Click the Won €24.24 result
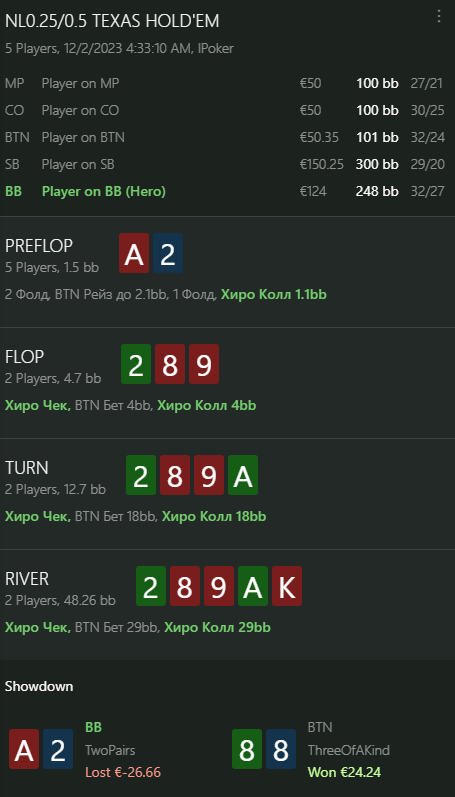This screenshot has width=455, height=797. click(x=344, y=773)
